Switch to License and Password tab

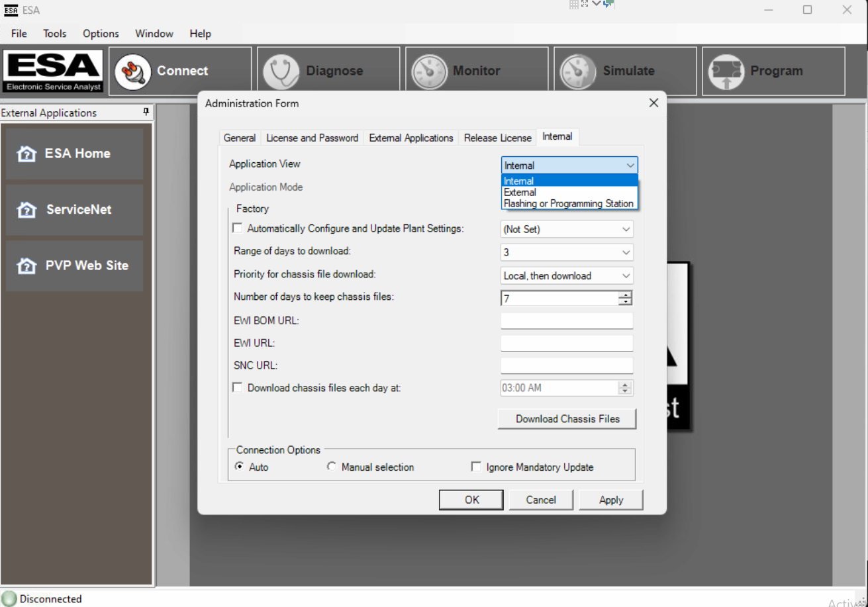(312, 138)
